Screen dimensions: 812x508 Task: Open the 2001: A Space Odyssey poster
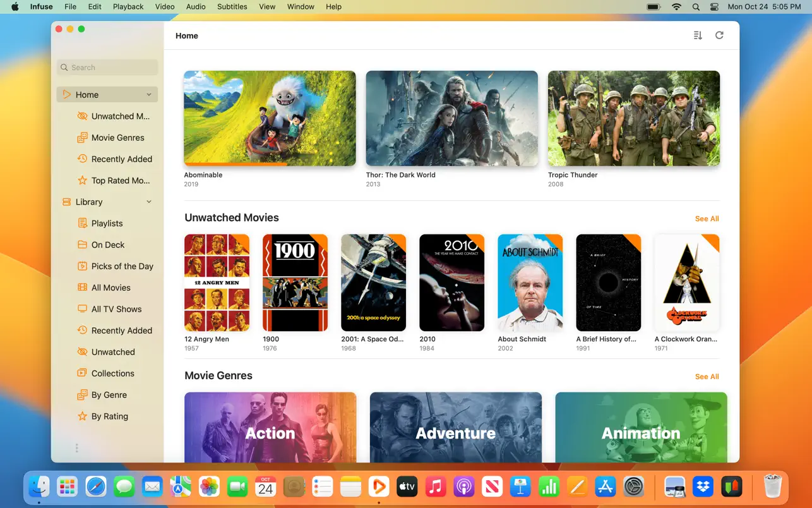click(373, 282)
